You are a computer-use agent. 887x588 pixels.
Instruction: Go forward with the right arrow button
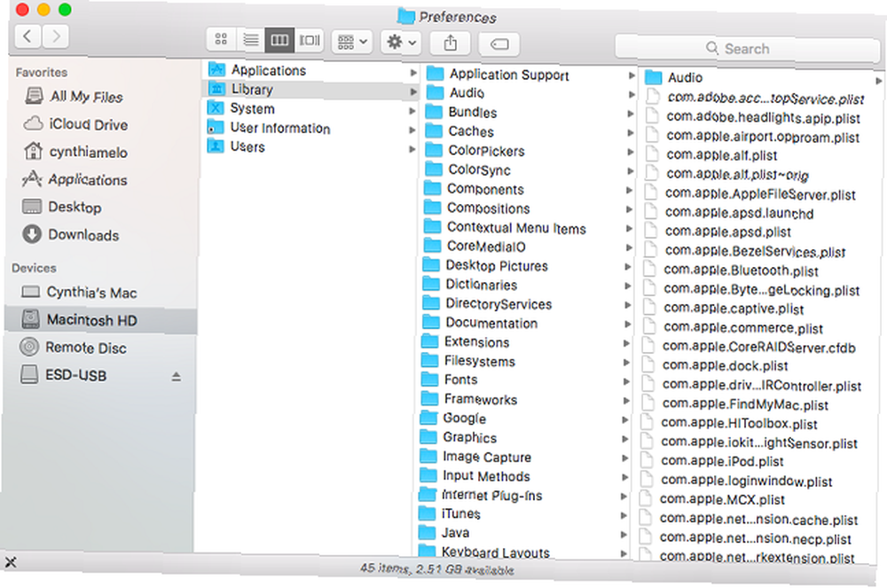pos(55,36)
